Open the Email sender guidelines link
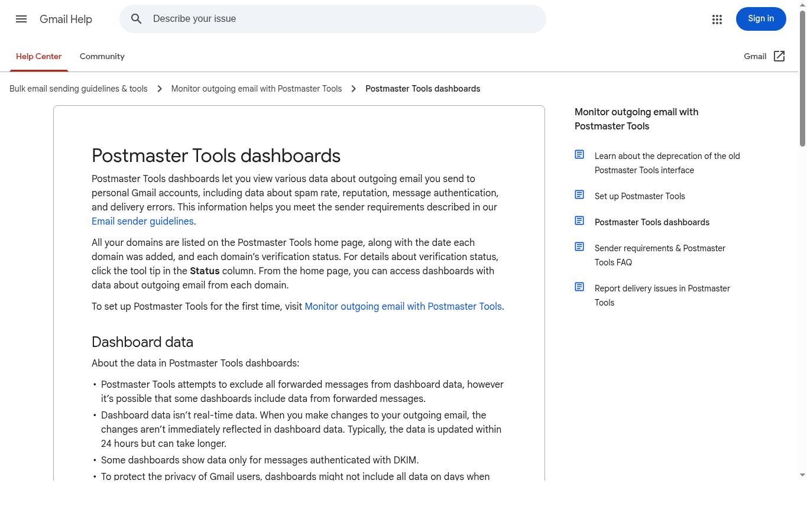Viewport: 807px width, 532px height. click(142, 221)
